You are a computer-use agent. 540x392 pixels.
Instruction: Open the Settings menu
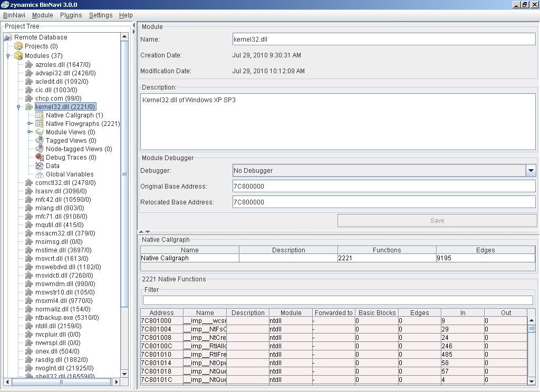100,15
